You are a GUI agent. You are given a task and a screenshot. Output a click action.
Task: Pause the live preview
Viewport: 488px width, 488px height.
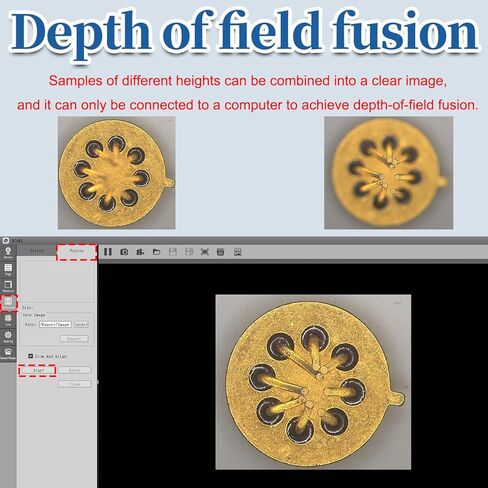[x=108, y=252]
